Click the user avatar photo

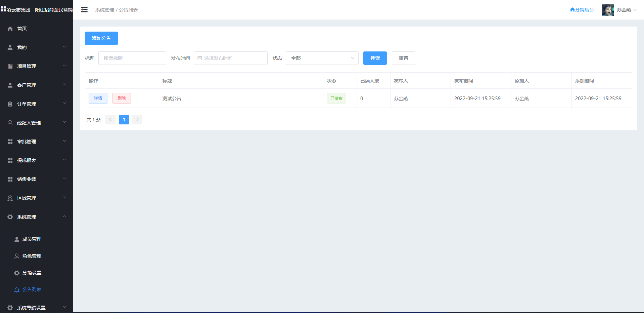pos(608,10)
